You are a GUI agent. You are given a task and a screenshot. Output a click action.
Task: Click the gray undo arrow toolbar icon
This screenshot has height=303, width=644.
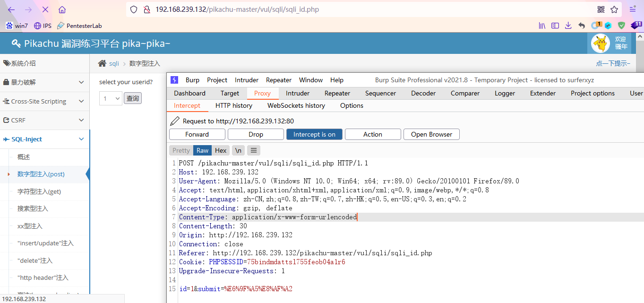click(582, 26)
